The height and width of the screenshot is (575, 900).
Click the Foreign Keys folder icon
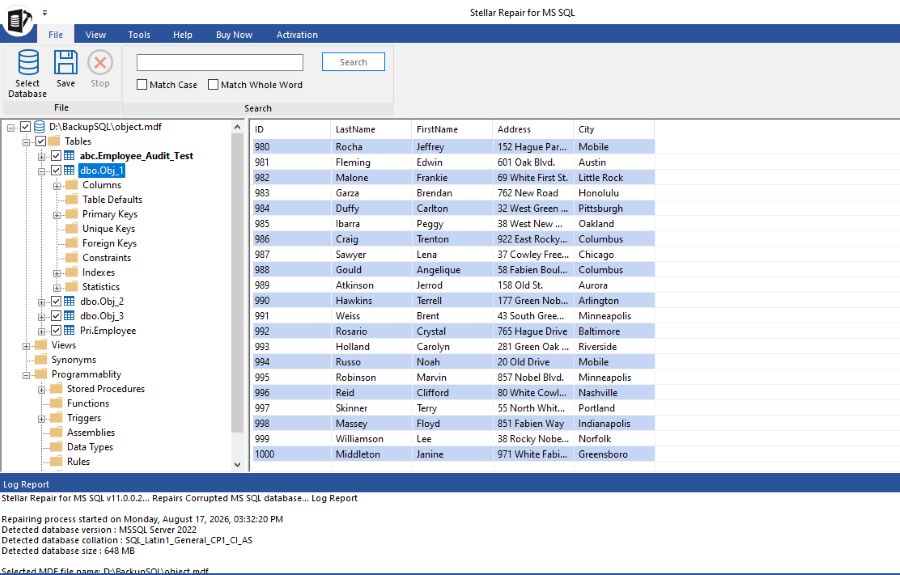pos(72,243)
